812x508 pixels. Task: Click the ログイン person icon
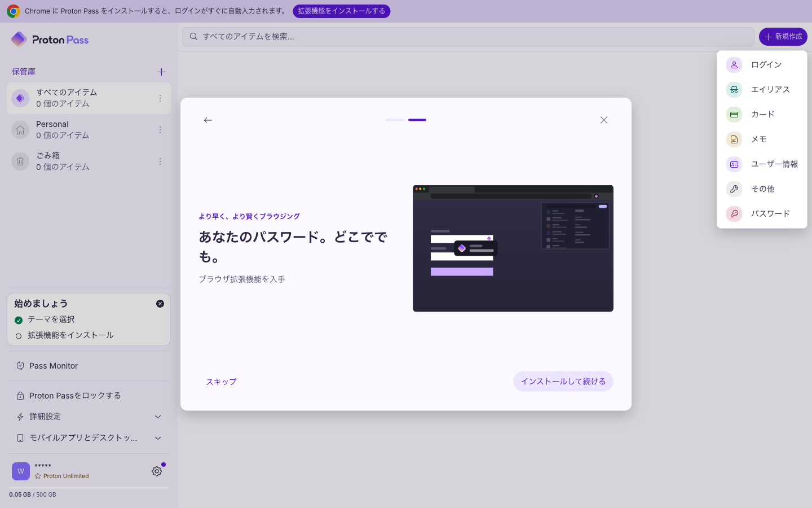[734, 65]
